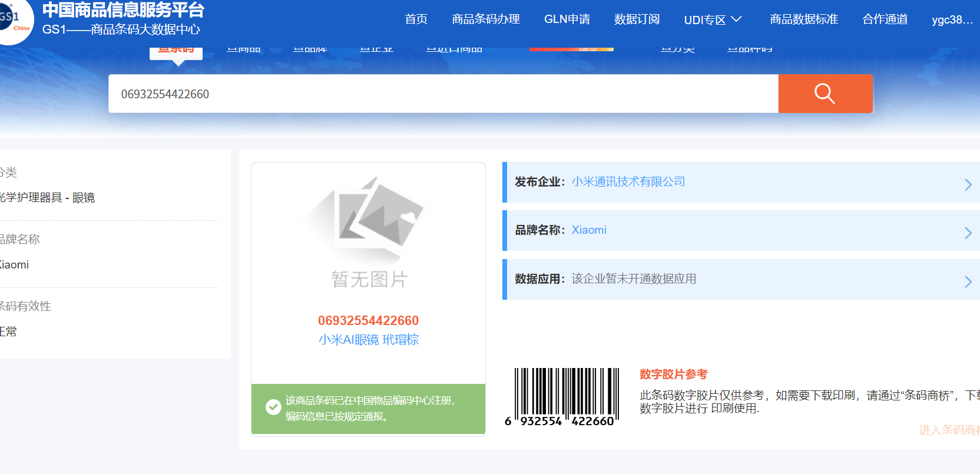Open the Xiaomi brand link
This screenshot has height=474, width=980.
point(589,230)
